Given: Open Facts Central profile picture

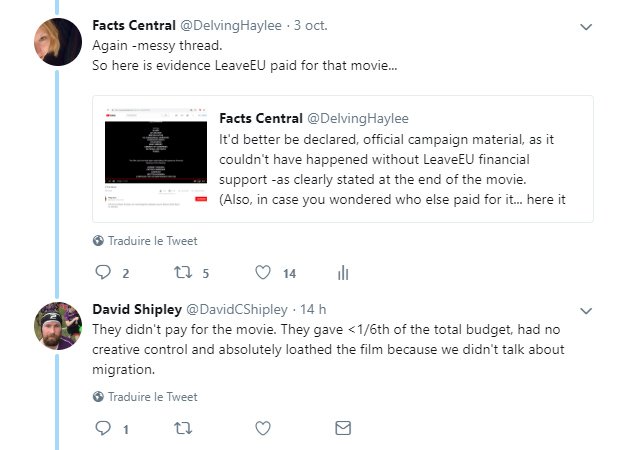Looking at the screenshot, I should (58, 42).
